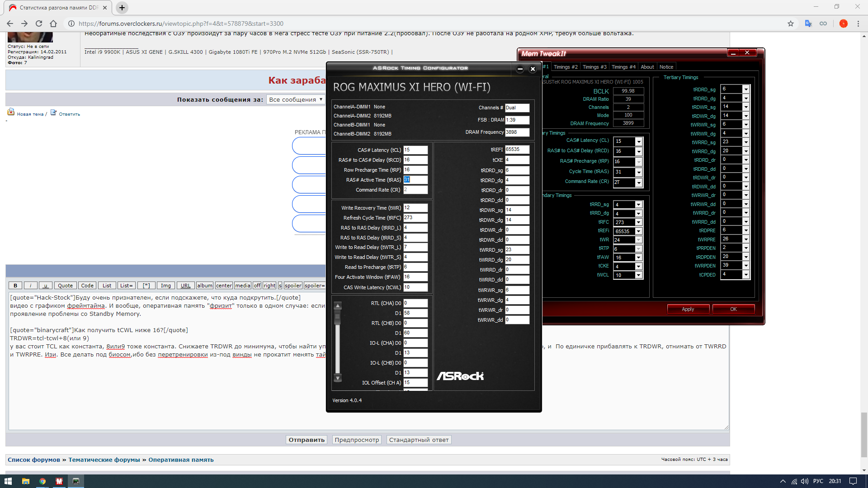
Task: Toggle underline formatting button u
Action: click(45, 286)
